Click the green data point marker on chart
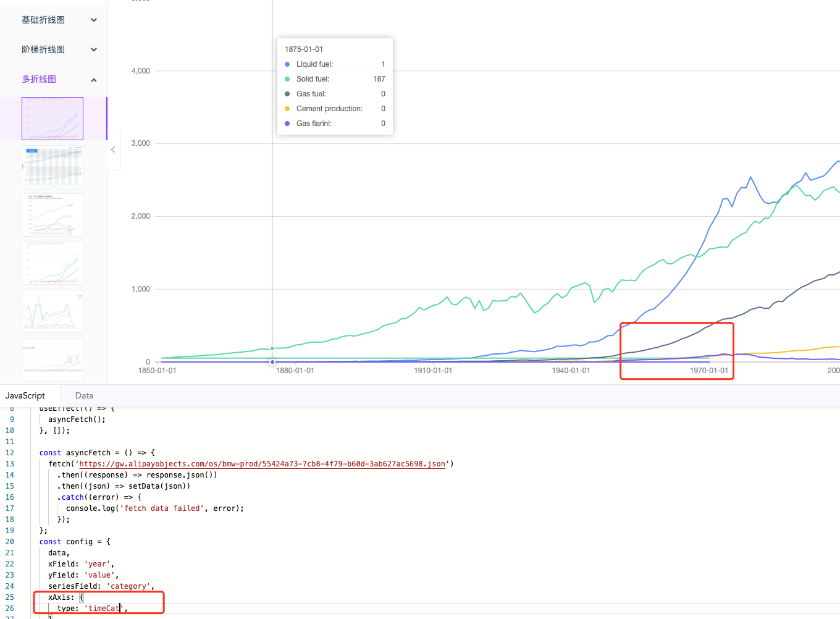This screenshot has width=840, height=619. 272,348
